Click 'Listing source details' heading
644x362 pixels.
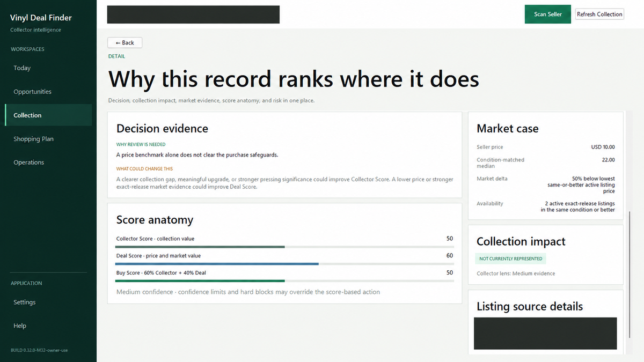point(529,306)
